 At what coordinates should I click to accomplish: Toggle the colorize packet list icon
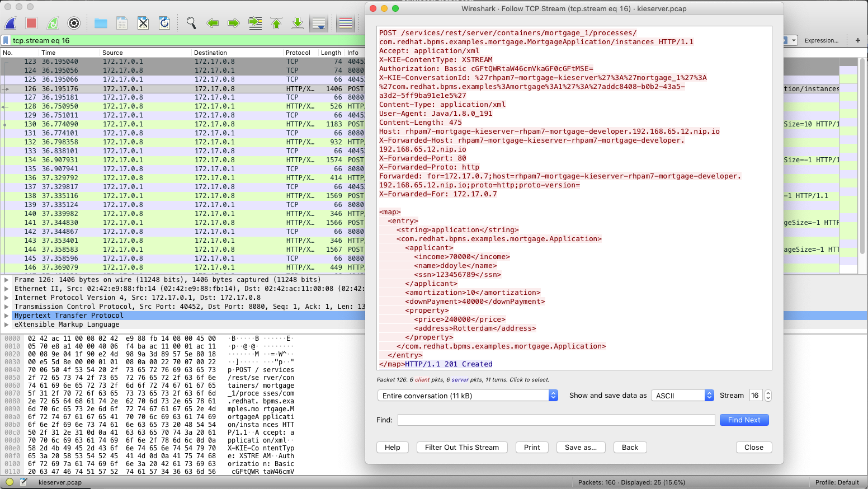[346, 23]
